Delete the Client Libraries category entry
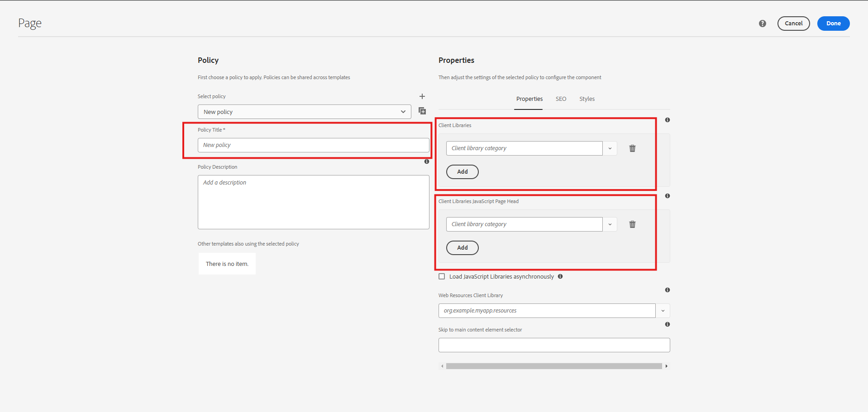 (x=632, y=148)
